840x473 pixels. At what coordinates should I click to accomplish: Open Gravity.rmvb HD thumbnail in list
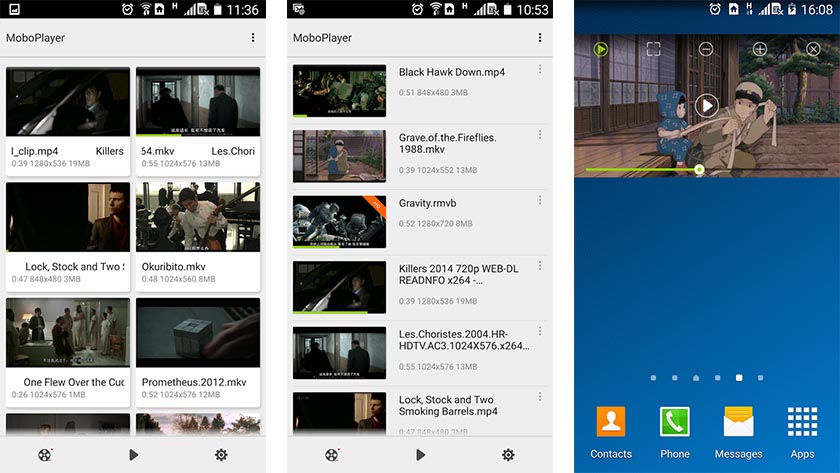click(339, 222)
